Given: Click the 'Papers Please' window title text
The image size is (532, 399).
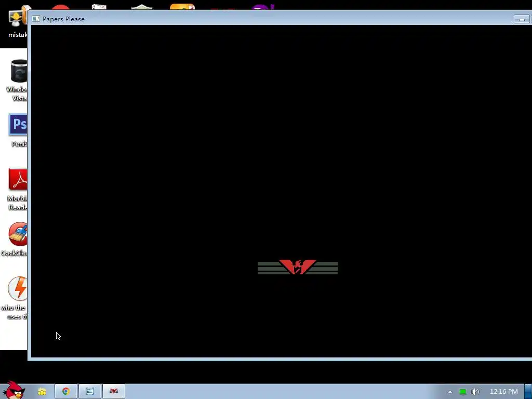Looking at the screenshot, I should (63, 19).
